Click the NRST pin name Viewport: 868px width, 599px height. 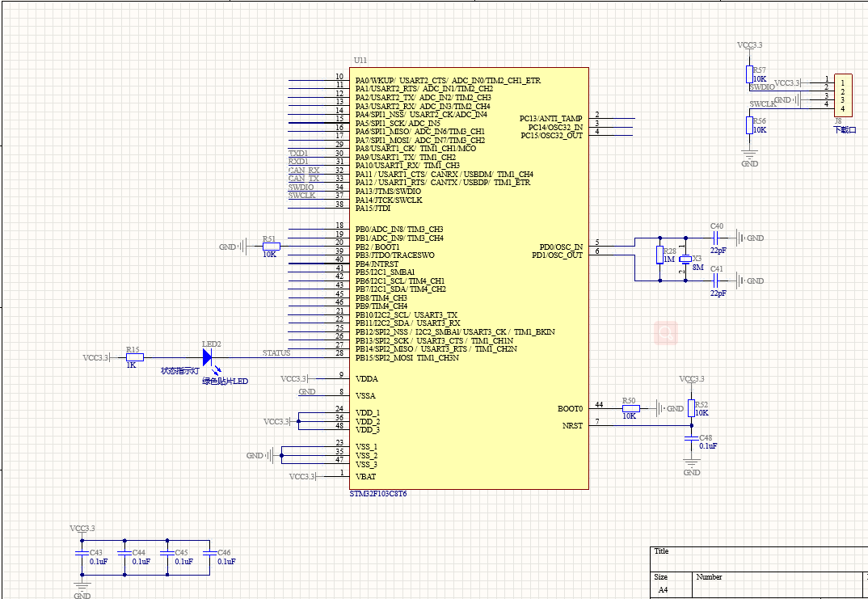pos(572,426)
